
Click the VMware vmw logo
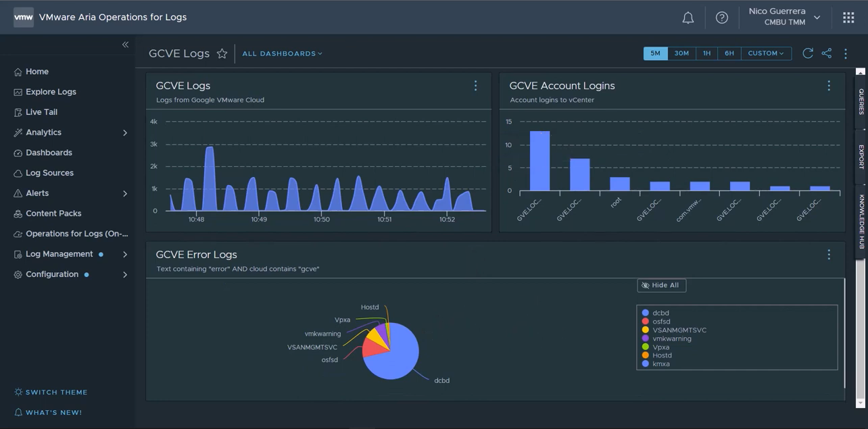24,18
